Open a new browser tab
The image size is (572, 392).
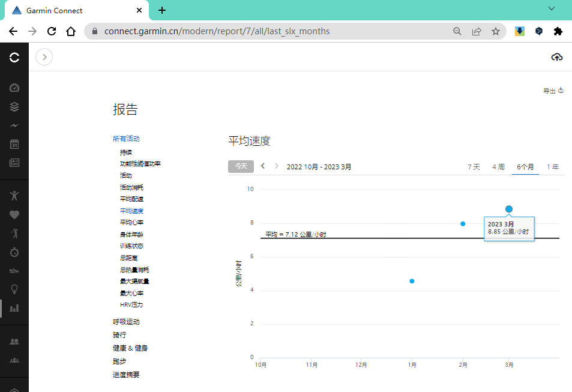(162, 10)
